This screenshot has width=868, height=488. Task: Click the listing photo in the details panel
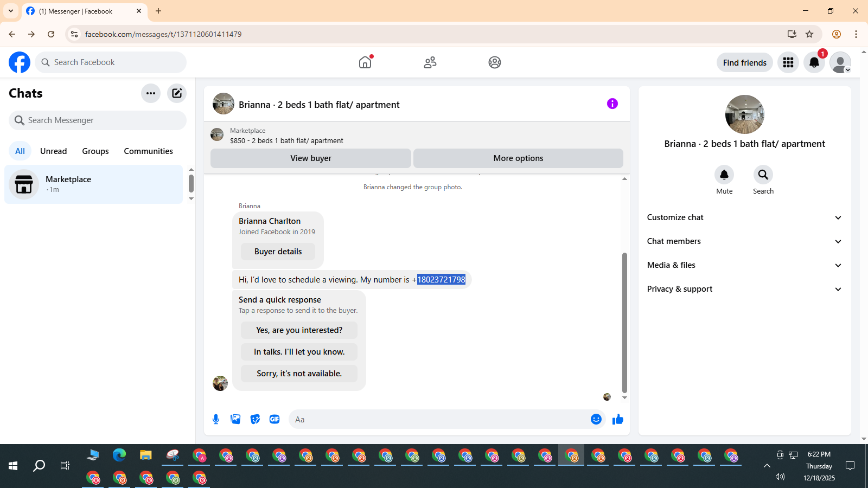pyautogui.click(x=745, y=114)
